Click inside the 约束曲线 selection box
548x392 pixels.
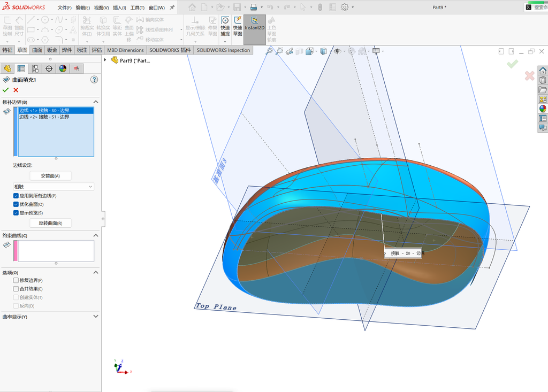coord(56,250)
